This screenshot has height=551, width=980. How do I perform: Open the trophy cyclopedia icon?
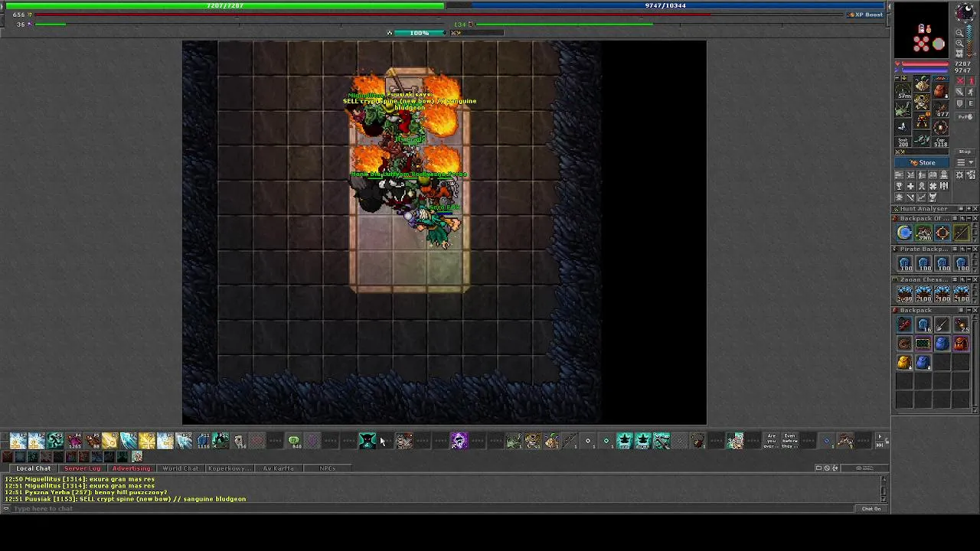(899, 186)
